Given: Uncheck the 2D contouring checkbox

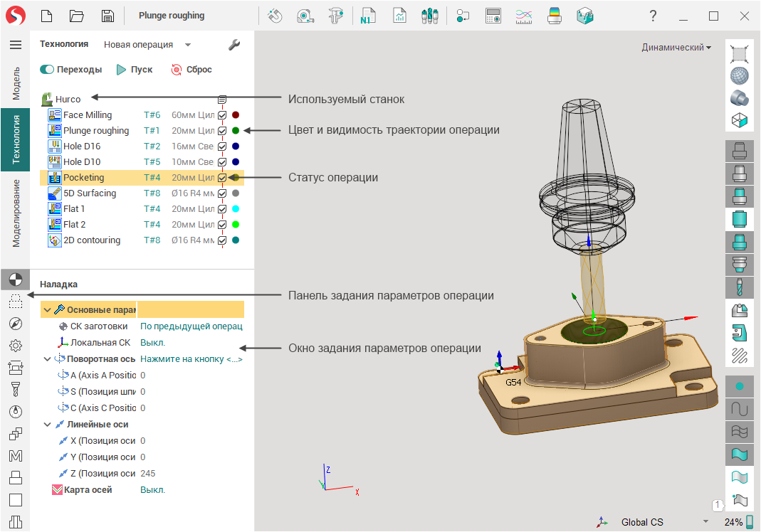Looking at the screenshot, I should coord(222,240).
